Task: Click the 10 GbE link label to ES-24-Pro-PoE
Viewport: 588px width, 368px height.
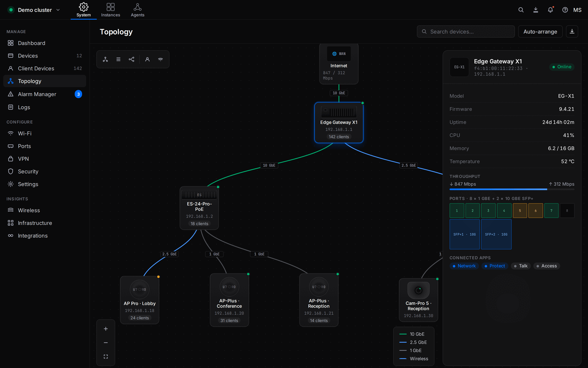Action: [269, 166]
